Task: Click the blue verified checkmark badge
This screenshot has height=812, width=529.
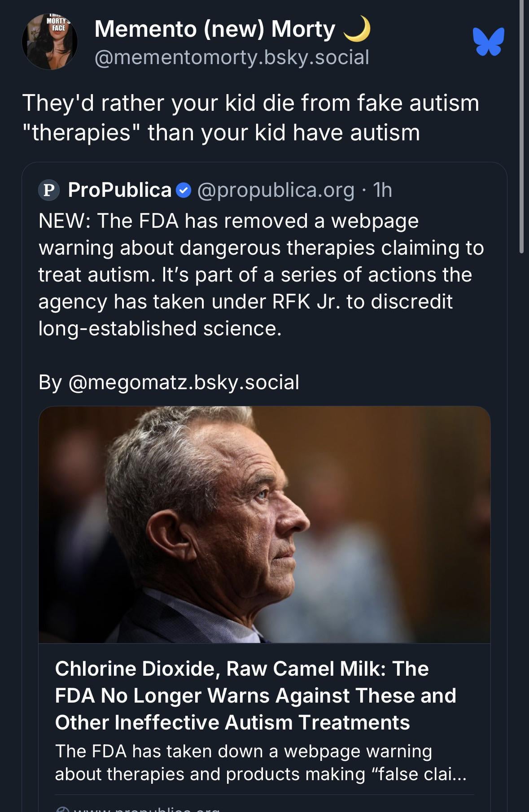Action: 184,190
